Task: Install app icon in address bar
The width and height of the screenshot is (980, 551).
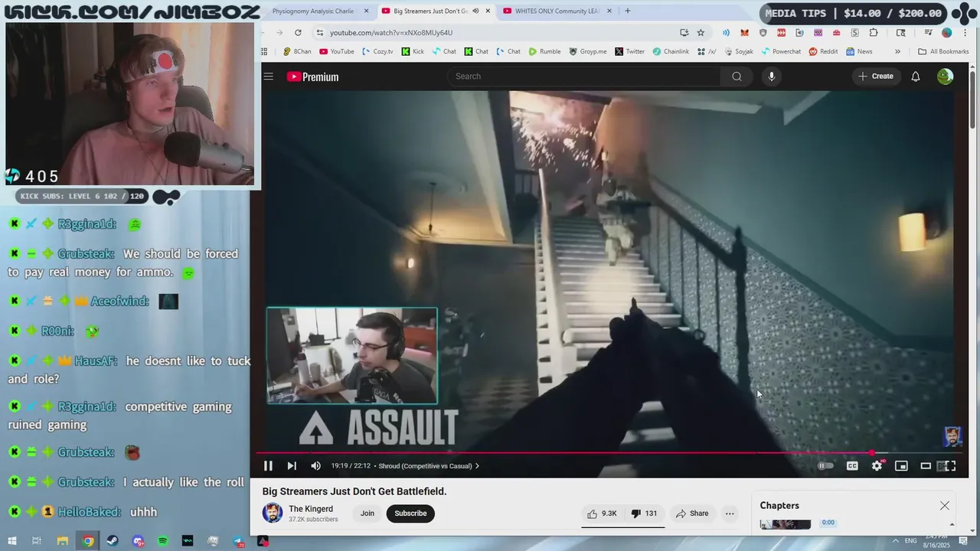Action: coord(684,32)
